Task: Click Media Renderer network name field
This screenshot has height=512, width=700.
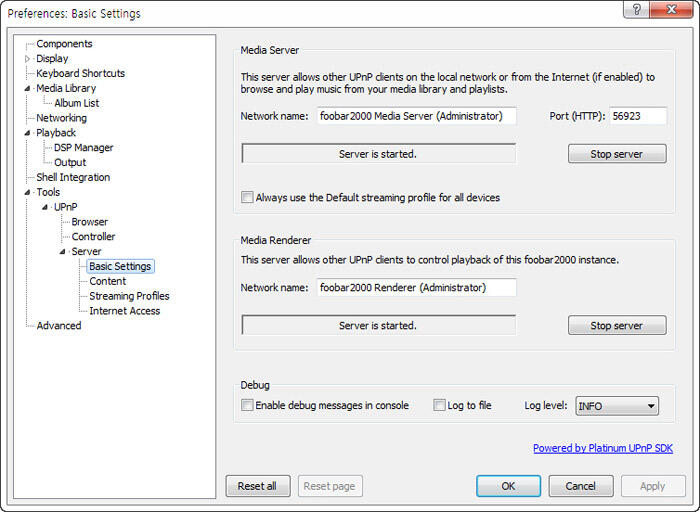Action: coord(417,287)
